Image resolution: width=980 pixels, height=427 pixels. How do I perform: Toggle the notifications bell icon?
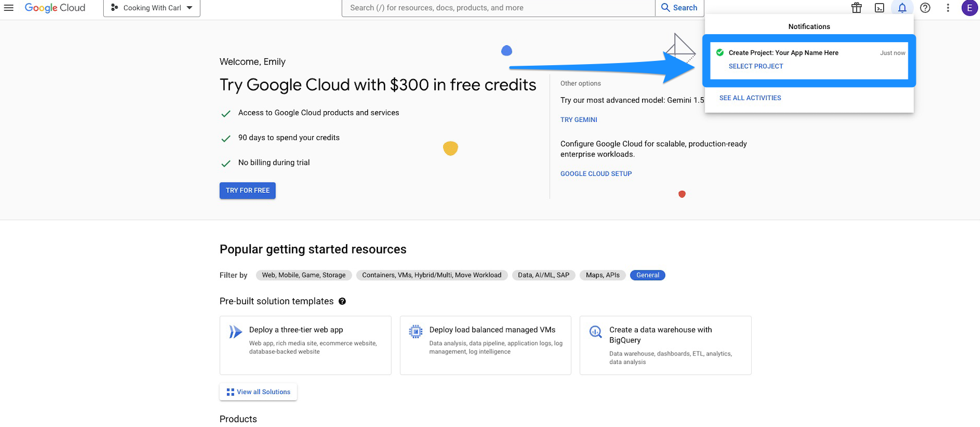(x=902, y=8)
